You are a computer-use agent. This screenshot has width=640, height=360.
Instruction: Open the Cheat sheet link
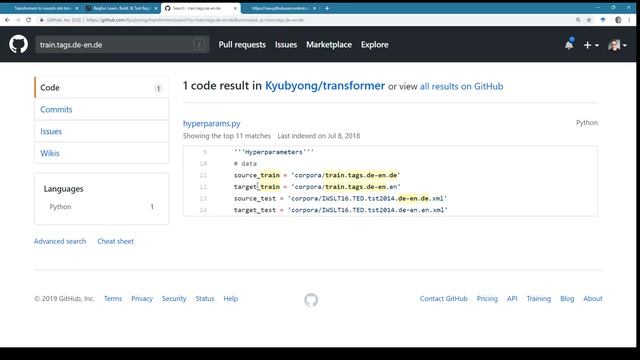tap(116, 241)
